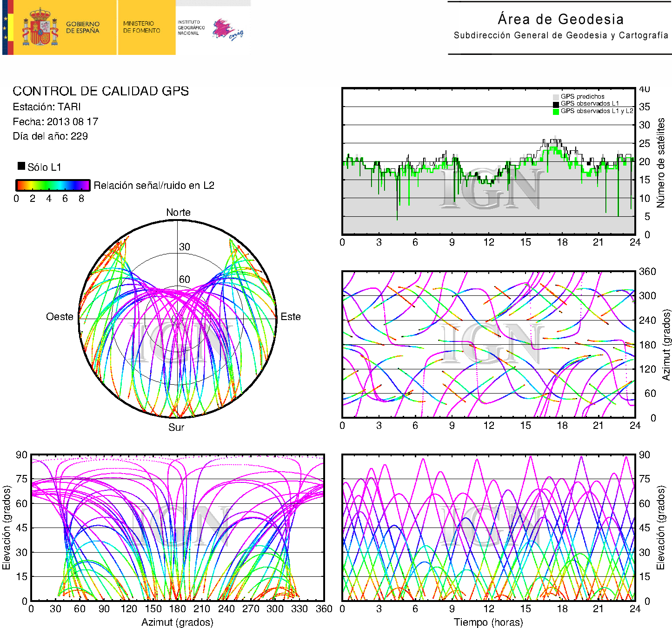Viewport: 672px width, 628px height.
Task: Click the Tiempo (horas) axis label
Action: click(x=488, y=622)
